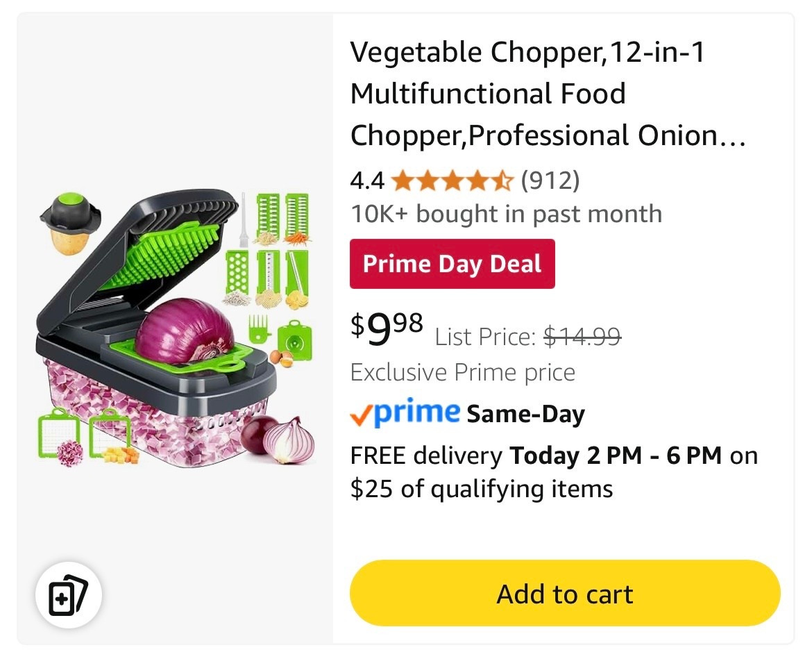
Task: Expand the truncated product title ending in Onion...
Action: [x=548, y=135]
